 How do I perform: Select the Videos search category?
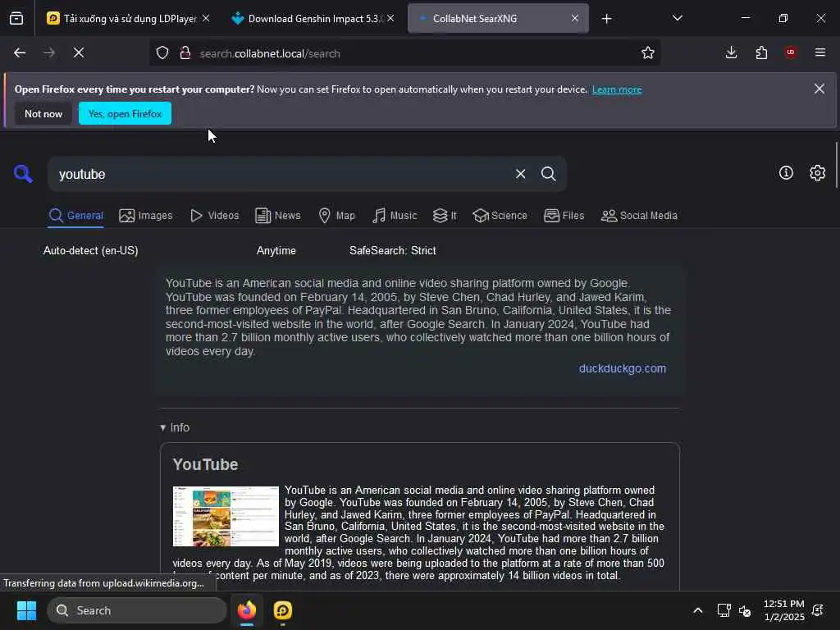214,216
